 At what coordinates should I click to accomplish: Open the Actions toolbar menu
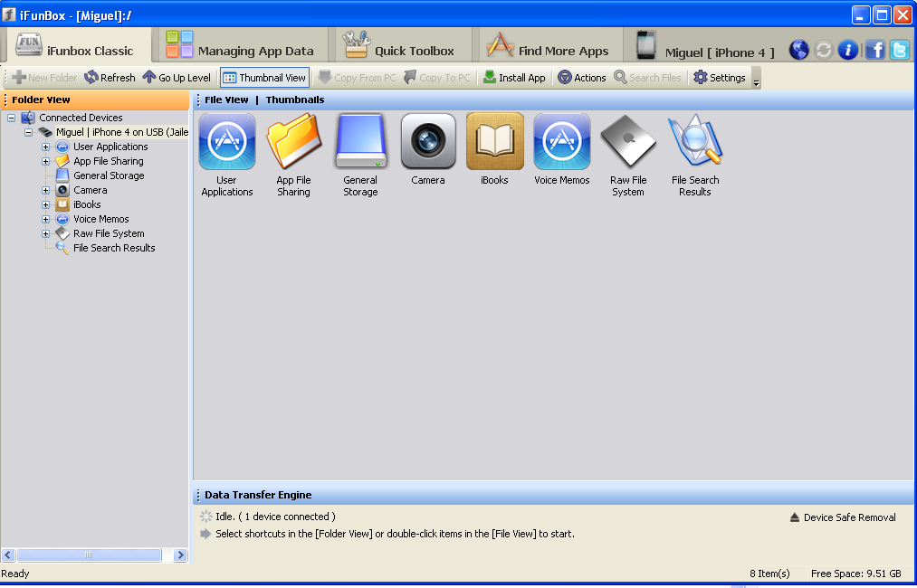(x=582, y=77)
